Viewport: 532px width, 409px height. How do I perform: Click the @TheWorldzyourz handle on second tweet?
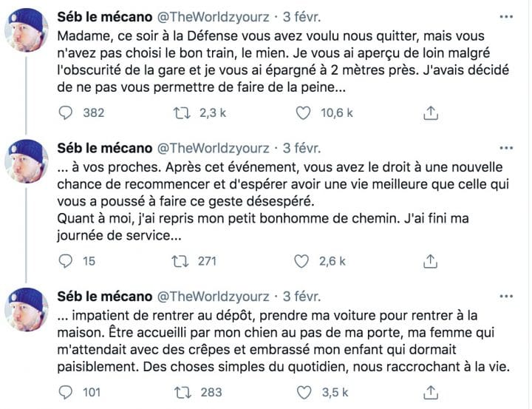[212, 148]
